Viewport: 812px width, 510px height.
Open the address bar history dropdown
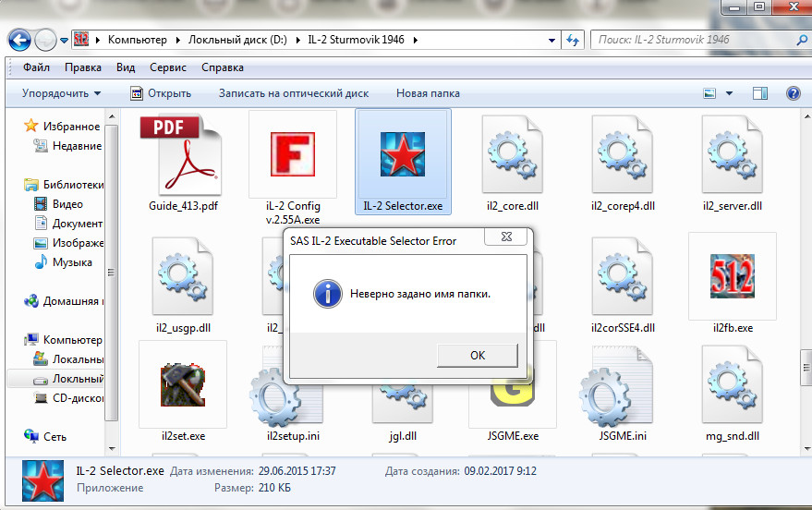[552, 40]
